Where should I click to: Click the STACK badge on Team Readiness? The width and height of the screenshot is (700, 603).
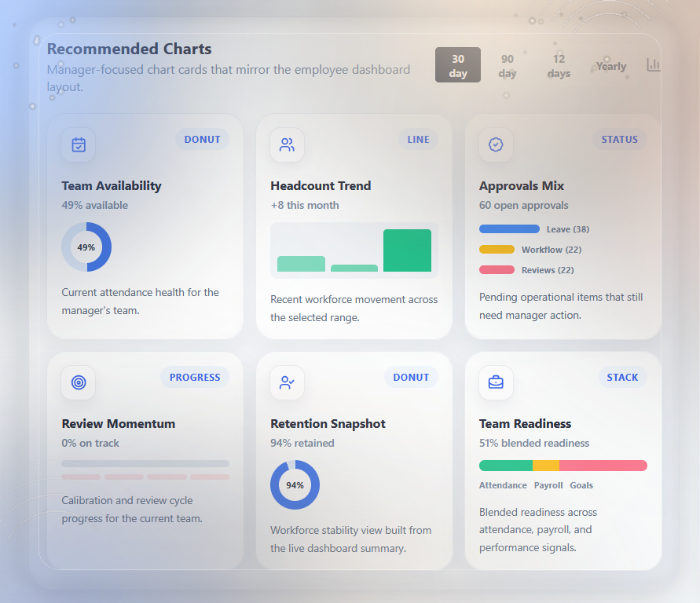pyautogui.click(x=622, y=378)
